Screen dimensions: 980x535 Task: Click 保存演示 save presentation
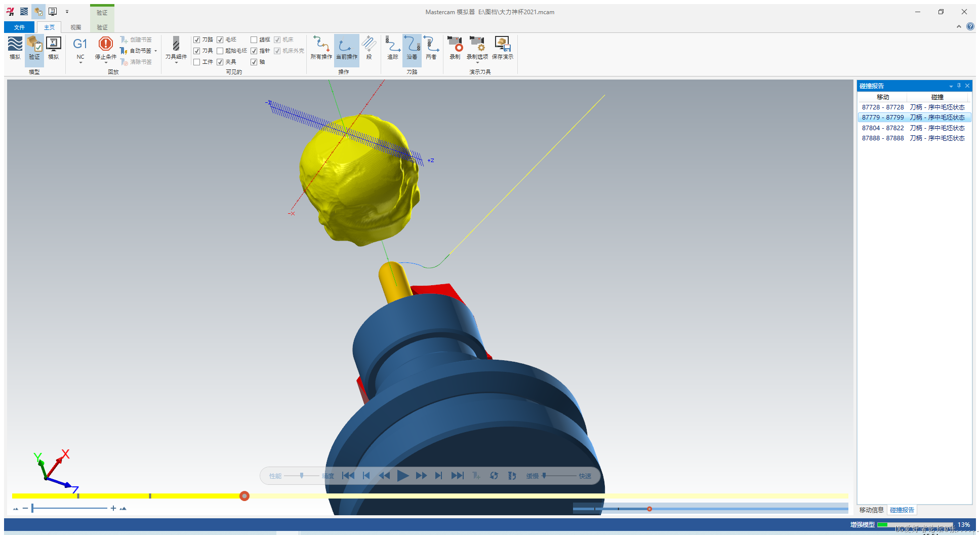point(503,48)
